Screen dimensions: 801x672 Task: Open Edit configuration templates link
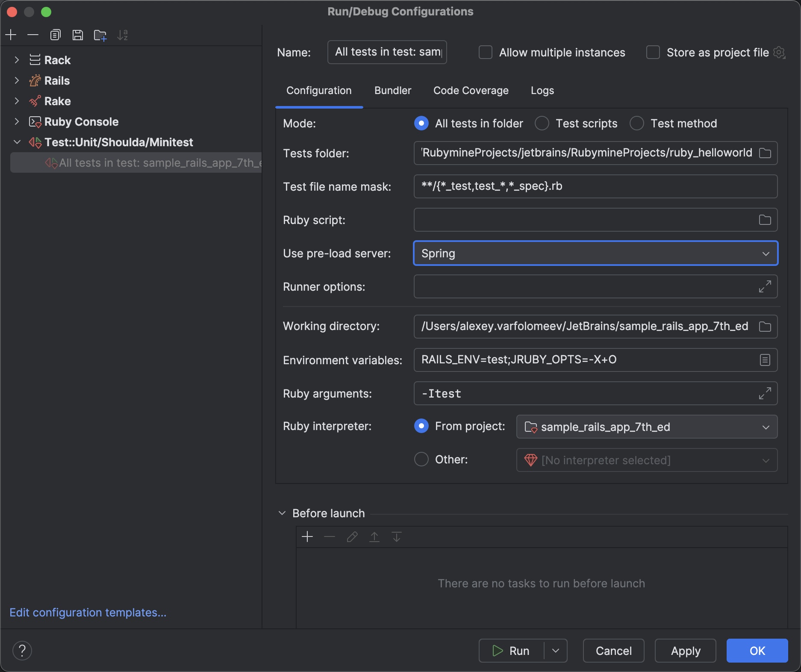tap(88, 613)
